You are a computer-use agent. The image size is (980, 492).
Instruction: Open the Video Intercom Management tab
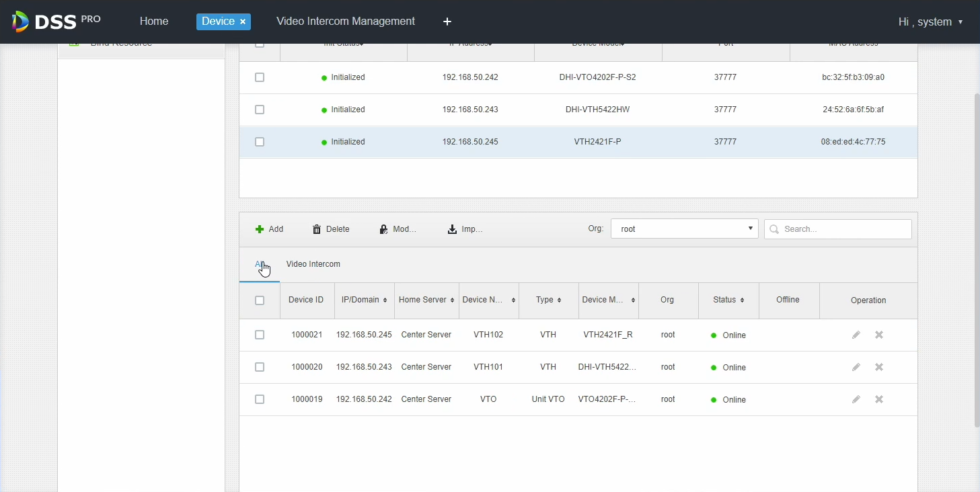click(x=345, y=22)
